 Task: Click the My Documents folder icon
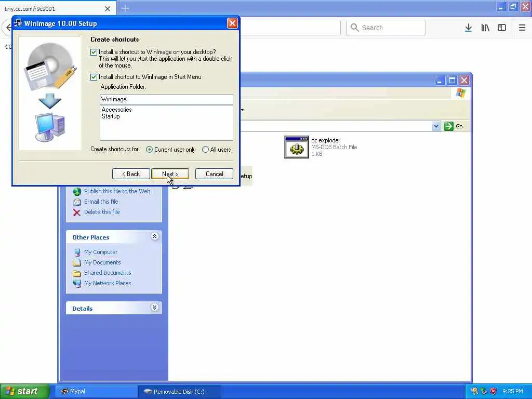click(x=77, y=262)
